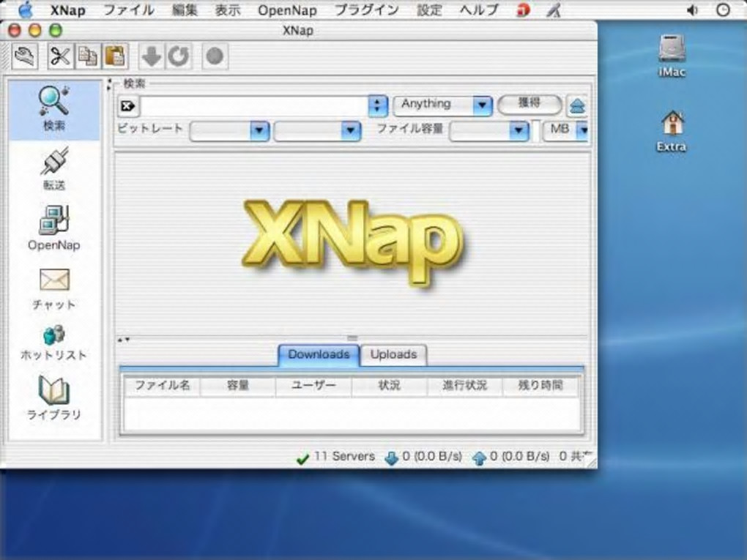Screen dimensions: 747x560
Task: Click the paste clipboard toolbar icon
Action: click(114, 56)
